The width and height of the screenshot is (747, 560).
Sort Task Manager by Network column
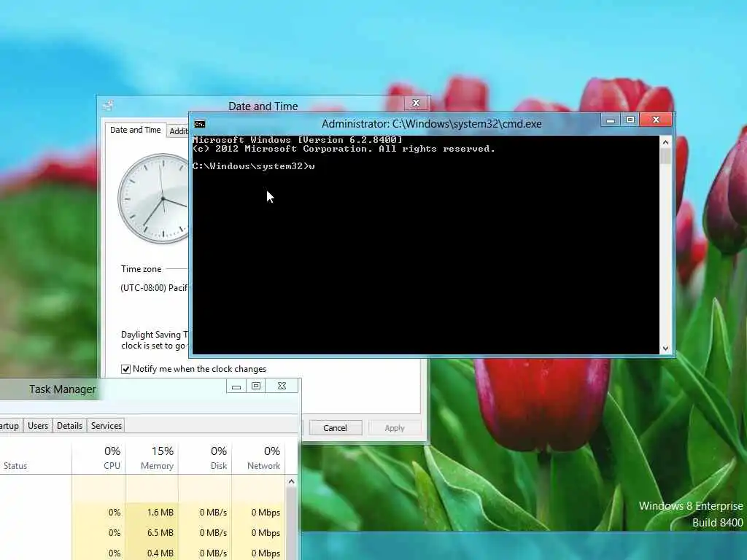[x=259, y=458]
